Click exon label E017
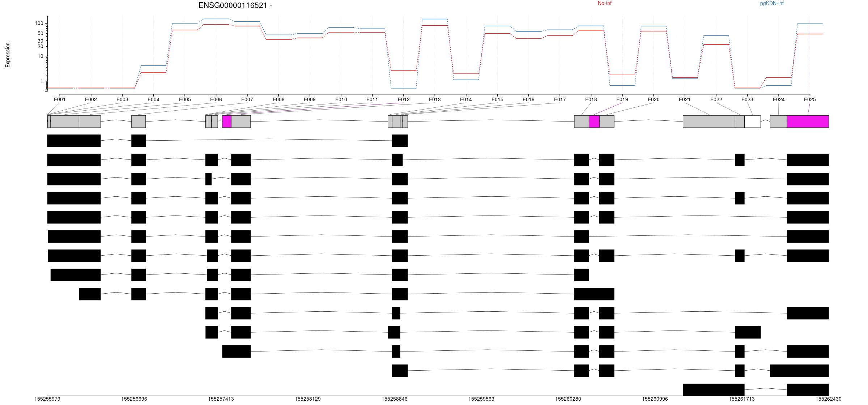 (560, 99)
